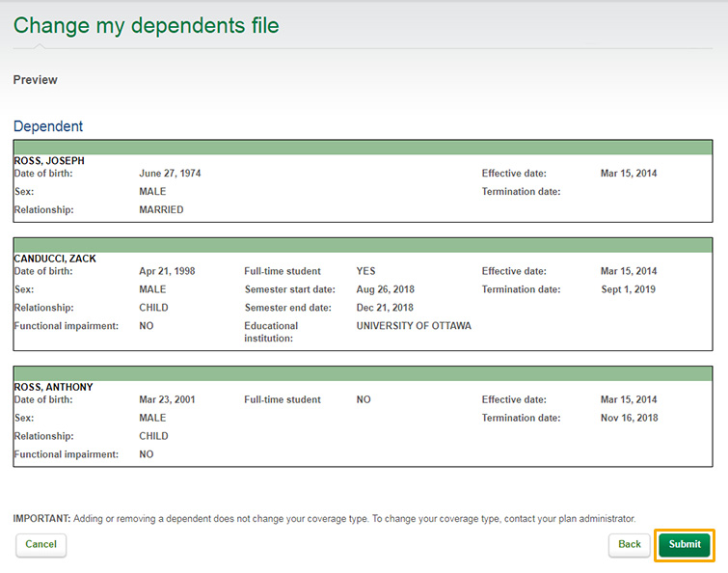Screen dimensions: 728x573
Task: Click Anthony's relationship value CHILD
Action: (153, 436)
